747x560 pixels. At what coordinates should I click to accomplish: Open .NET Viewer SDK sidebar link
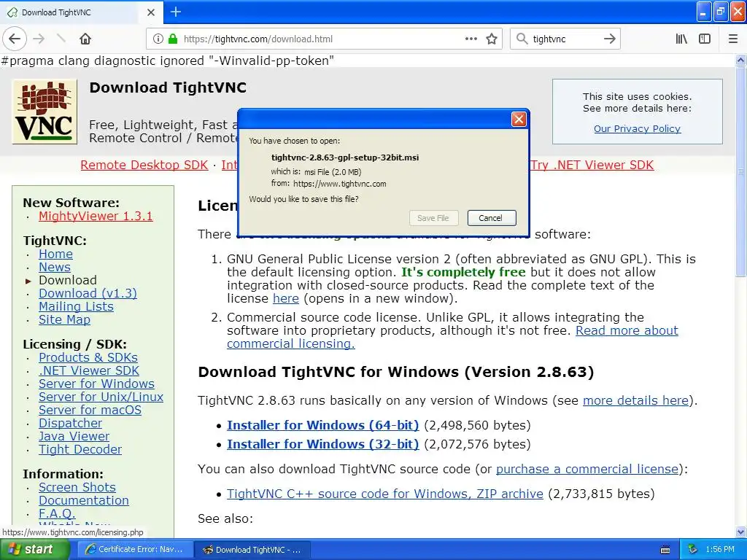[89, 370]
